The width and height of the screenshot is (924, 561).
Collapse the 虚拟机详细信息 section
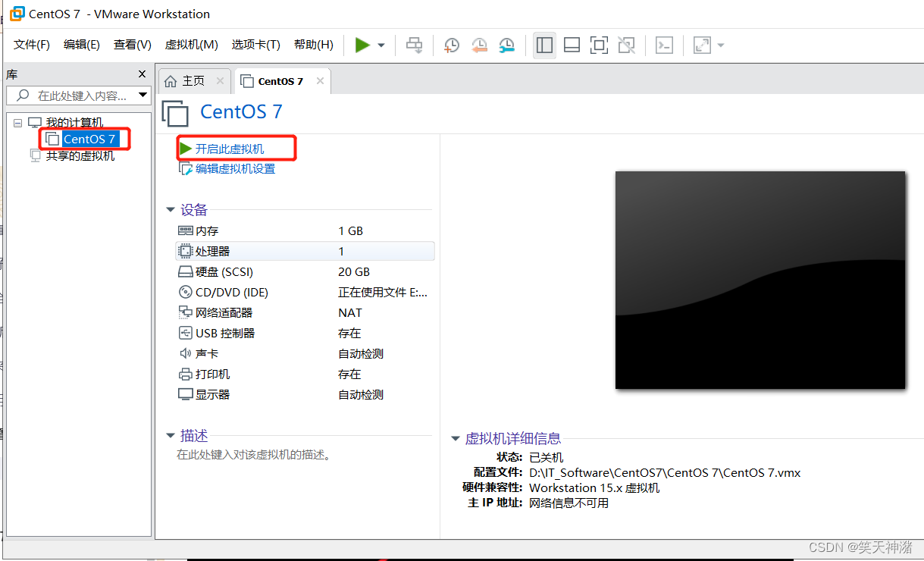point(455,438)
